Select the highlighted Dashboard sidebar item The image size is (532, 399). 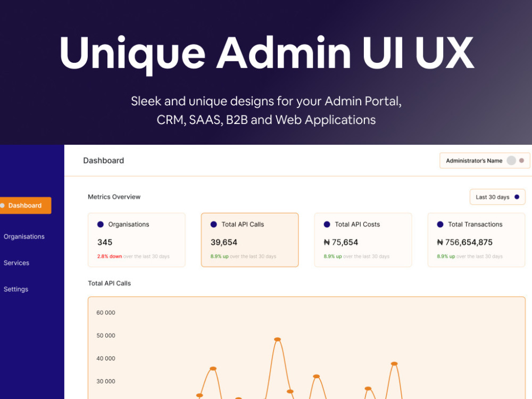26,205
